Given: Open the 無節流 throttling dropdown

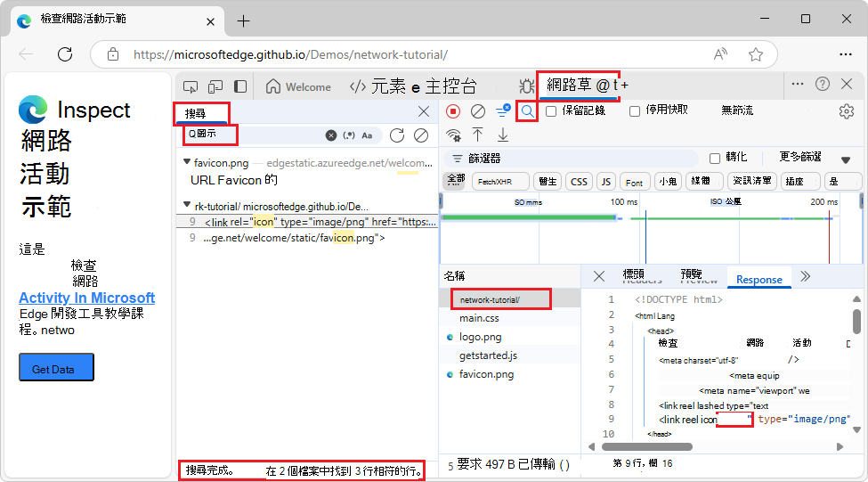Looking at the screenshot, I should pos(737,110).
